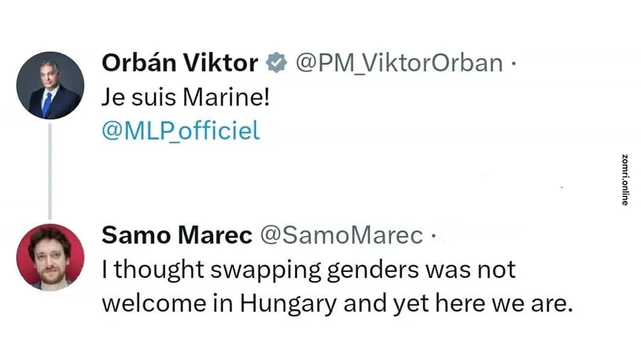Click the dot separator after @PM_ViktorOrban
This screenshot has width=641, height=360.
pos(513,64)
